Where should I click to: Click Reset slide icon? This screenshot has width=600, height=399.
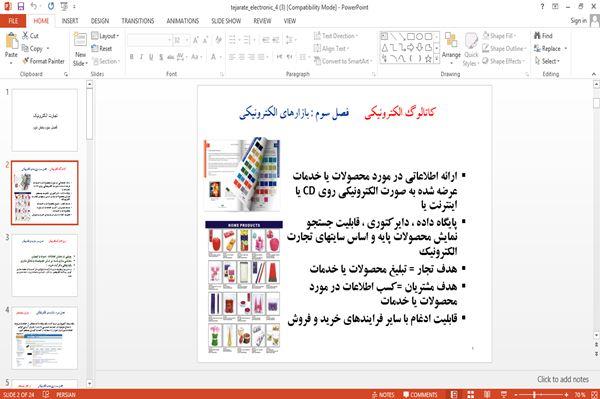click(95, 48)
